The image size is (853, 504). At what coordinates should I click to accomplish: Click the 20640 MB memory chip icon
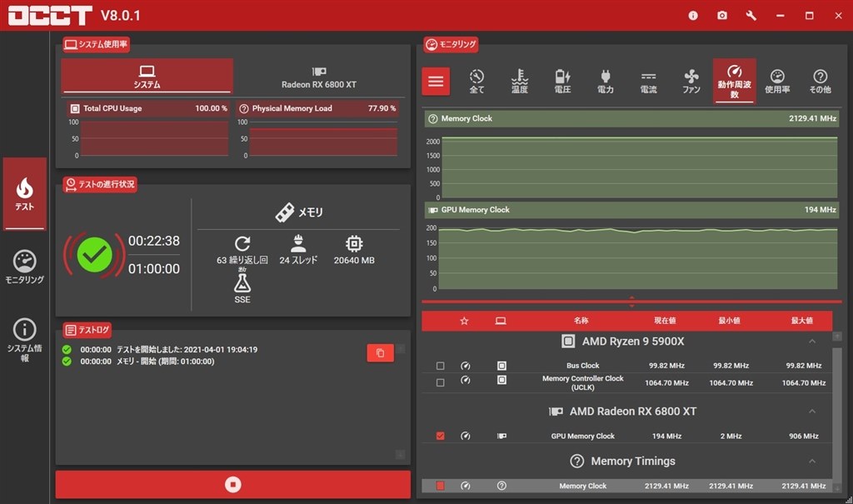[354, 243]
